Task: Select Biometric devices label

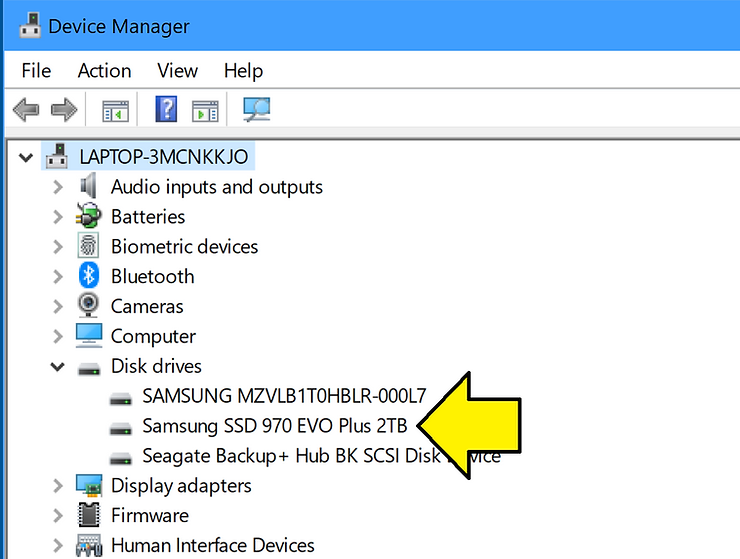Action: point(185,246)
